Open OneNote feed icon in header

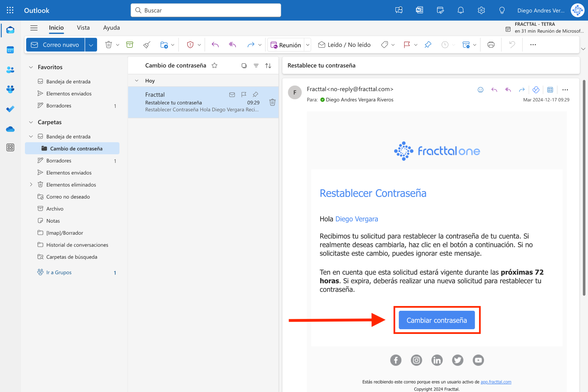419,10
